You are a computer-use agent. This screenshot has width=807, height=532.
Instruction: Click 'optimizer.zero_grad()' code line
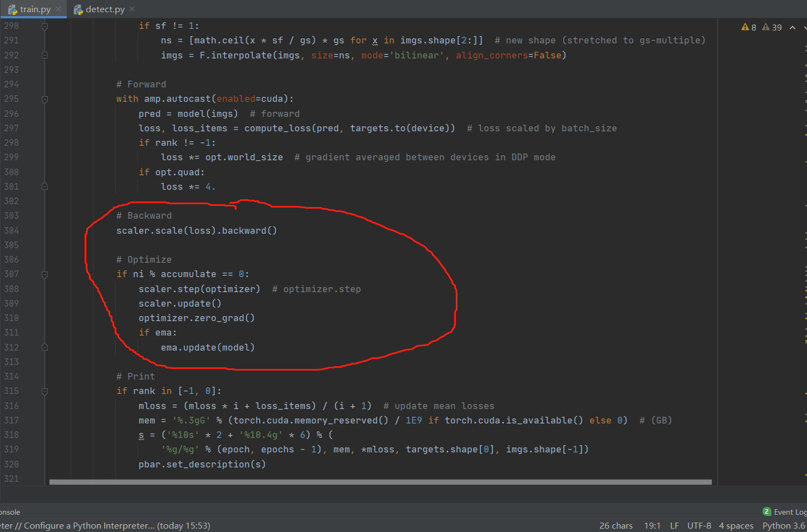click(x=196, y=318)
